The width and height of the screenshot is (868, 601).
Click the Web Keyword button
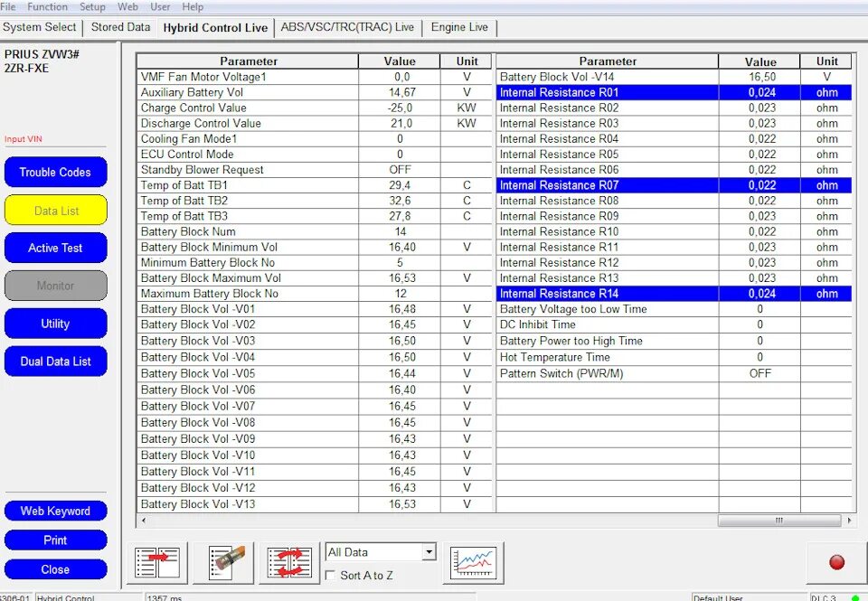pyautogui.click(x=55, y=511)
